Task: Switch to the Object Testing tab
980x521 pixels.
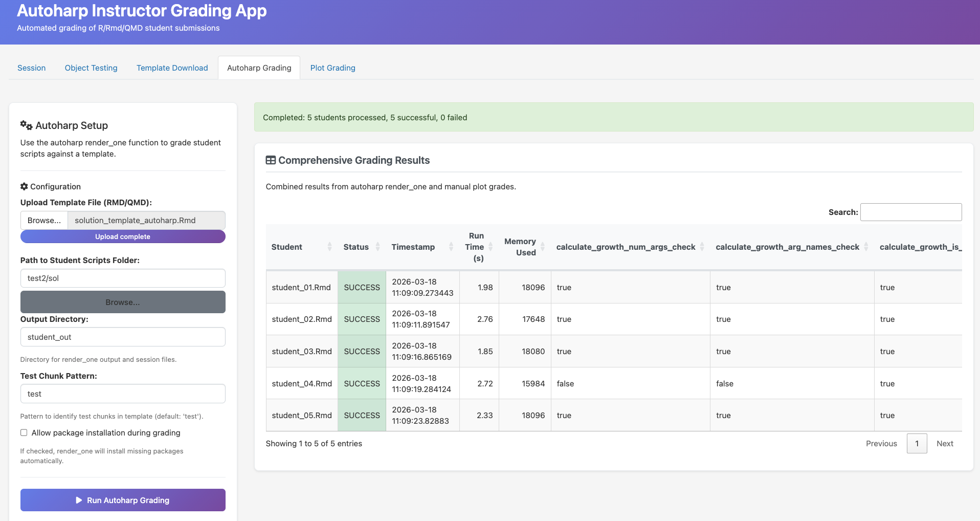Action: tap(91, 68)
